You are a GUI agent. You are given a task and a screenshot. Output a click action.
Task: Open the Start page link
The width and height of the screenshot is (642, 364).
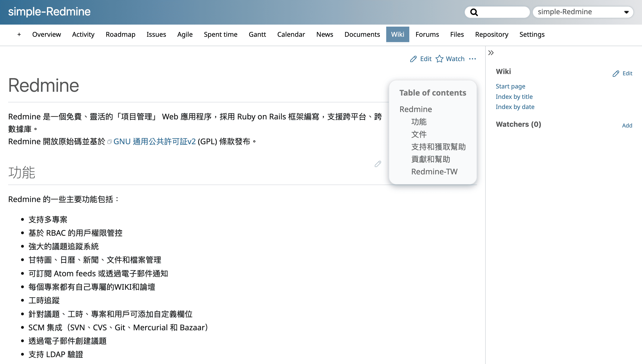point(510,86)
